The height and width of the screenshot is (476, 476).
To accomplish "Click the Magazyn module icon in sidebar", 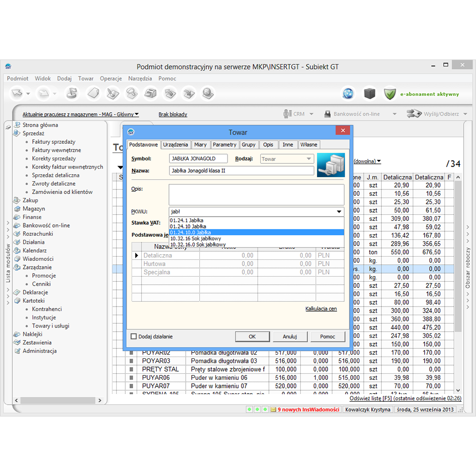I will [x=17, y=209].
